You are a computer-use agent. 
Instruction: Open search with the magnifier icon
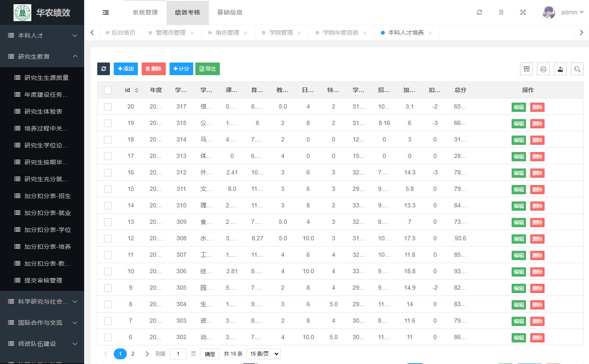tap(577, 69)
